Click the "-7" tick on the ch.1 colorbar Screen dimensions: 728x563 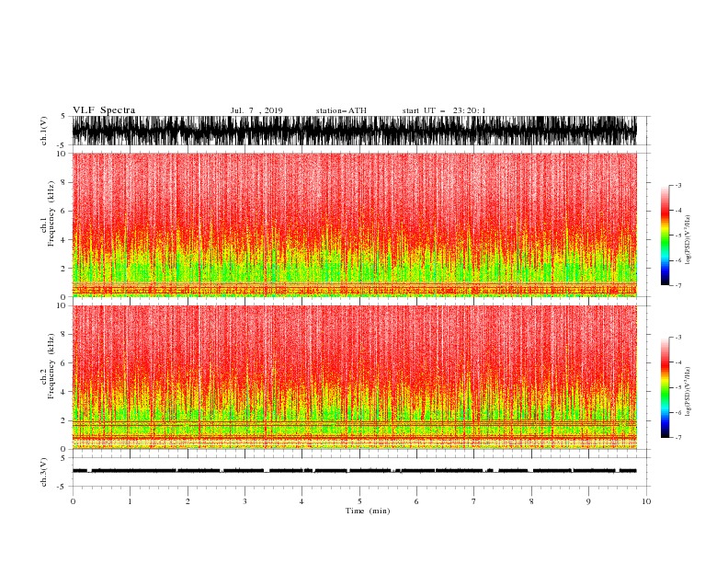point(678,285)
